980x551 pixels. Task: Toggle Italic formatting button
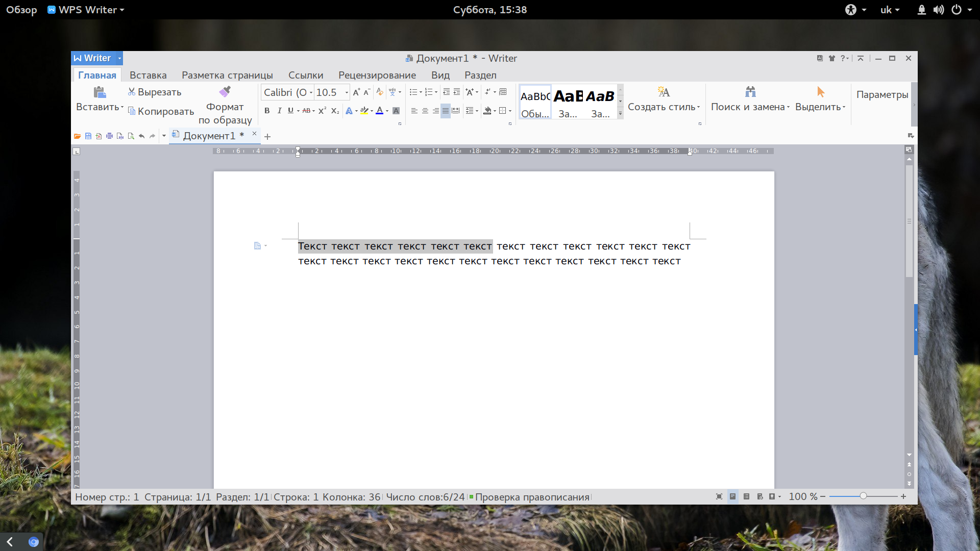pos(279,111)
